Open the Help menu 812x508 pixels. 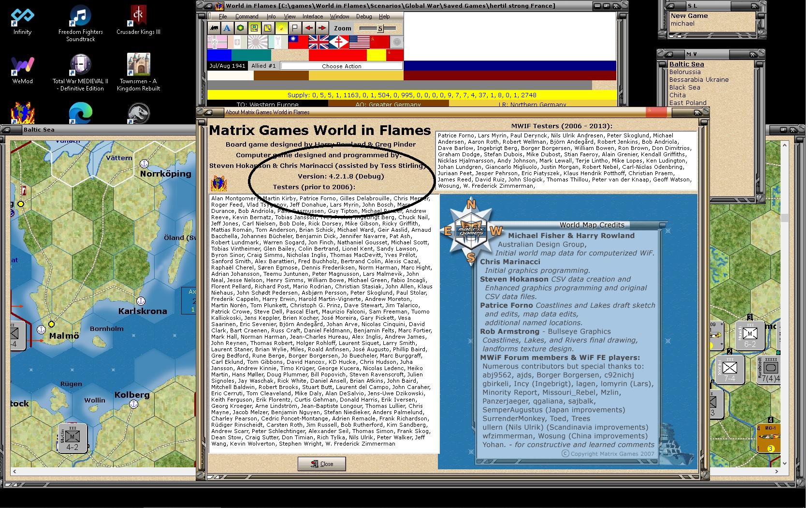coord(384,16)
